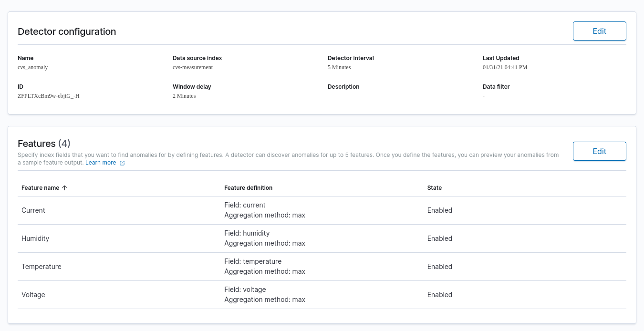This screenshot has width=644, height=331.
Task: Click the sort arrow next to Feature name
Action: click(x=65, y=188)
